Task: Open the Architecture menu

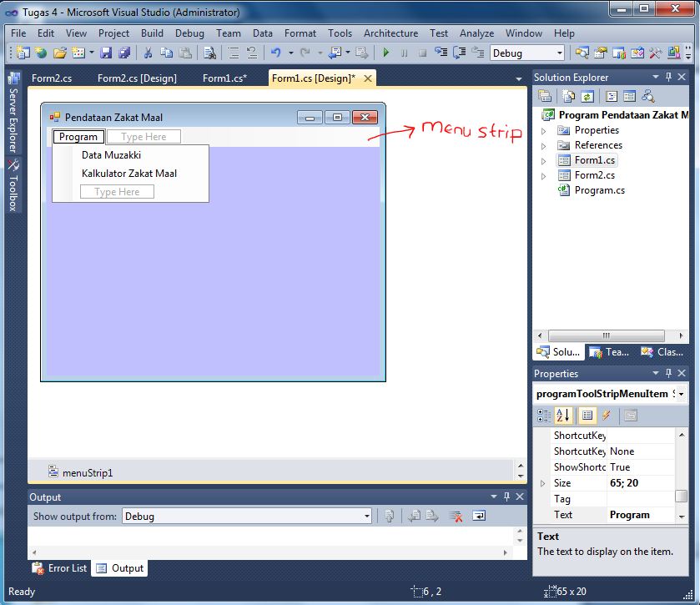Action: 390,33
